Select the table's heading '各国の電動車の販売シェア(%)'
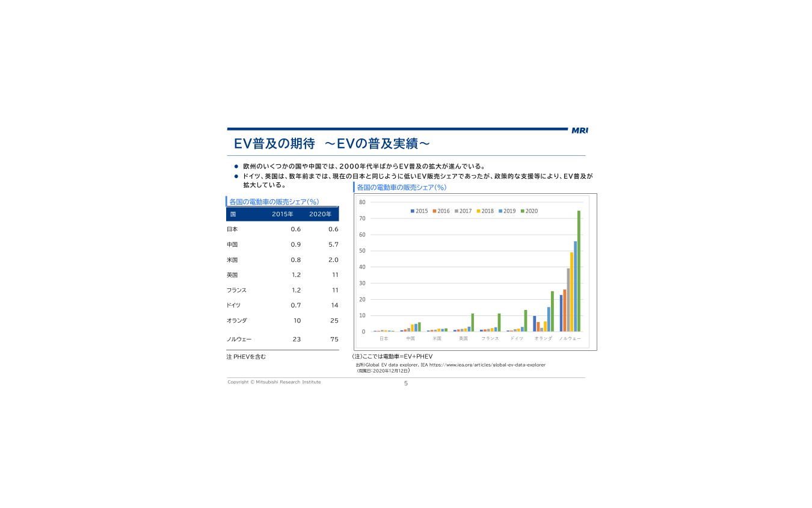This screenshot has width=812, height=508. [x=274, y=202]
